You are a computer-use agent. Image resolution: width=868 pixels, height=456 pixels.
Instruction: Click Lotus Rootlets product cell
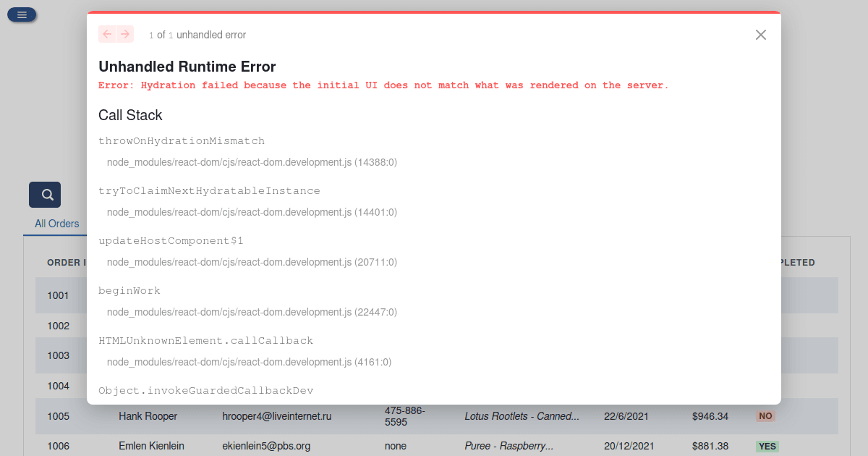pos(522,416)
